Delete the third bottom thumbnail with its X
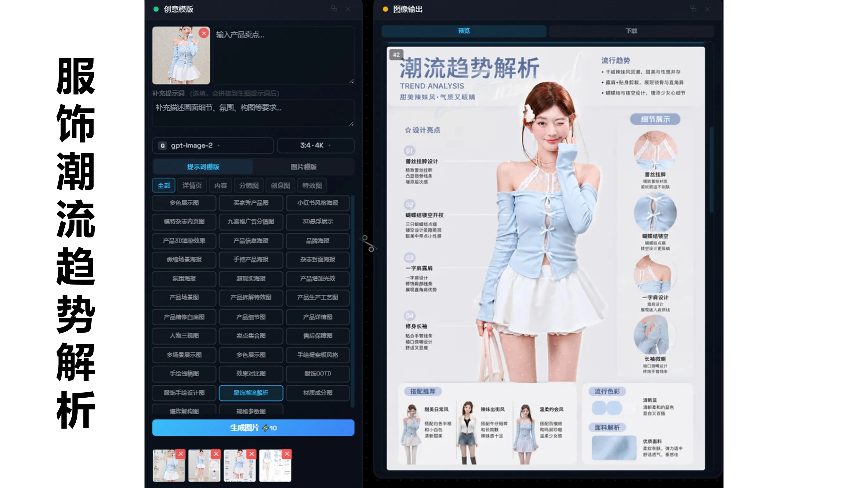Image resolution: width=868 pixels, height=488 pixels. (x=251, y=454)
